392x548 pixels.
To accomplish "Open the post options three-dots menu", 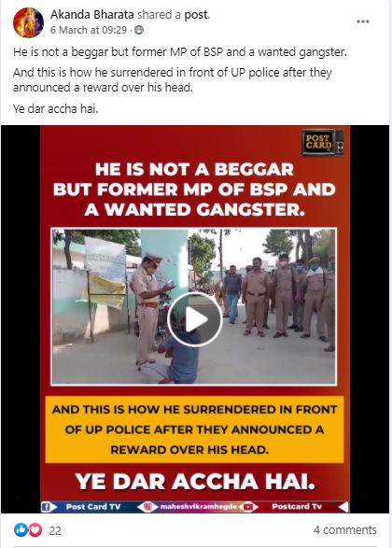I will point(363,21).
